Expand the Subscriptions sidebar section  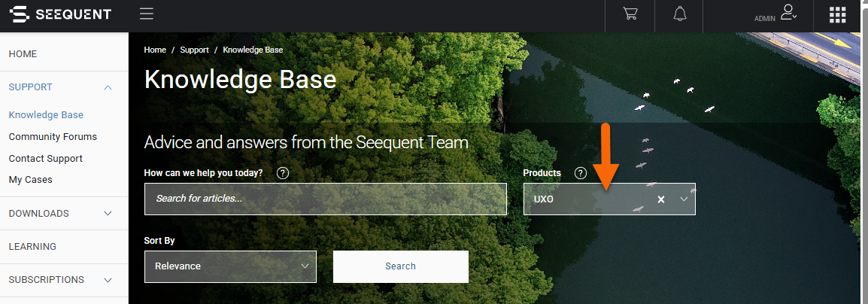[108, 280]
